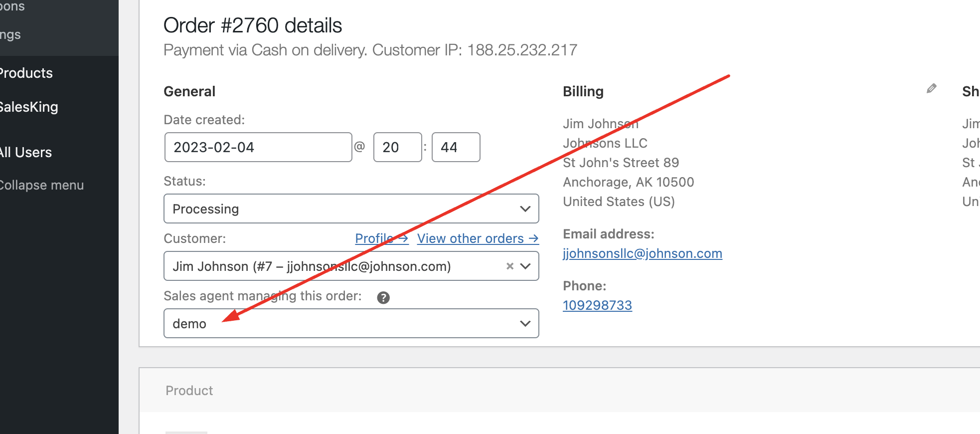980x434 pixels.
Task: Follow the View other orders link
Action: [x=478, y=238]
